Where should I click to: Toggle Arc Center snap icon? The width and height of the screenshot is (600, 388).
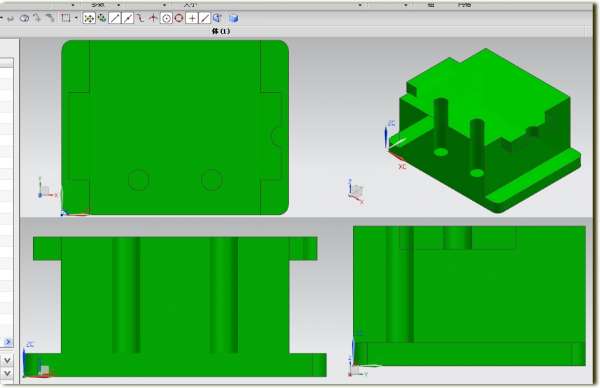(166, 18)
